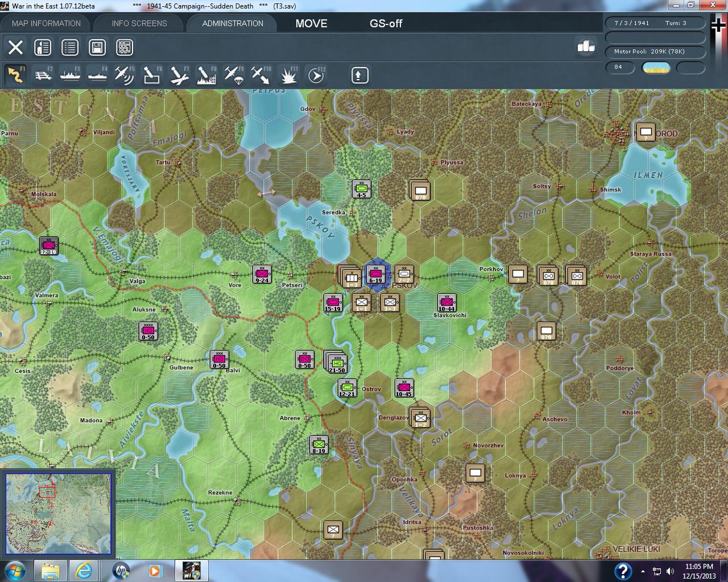
Task: Switch to the MAP INFORMATION tab
Action: click(46, 23)
